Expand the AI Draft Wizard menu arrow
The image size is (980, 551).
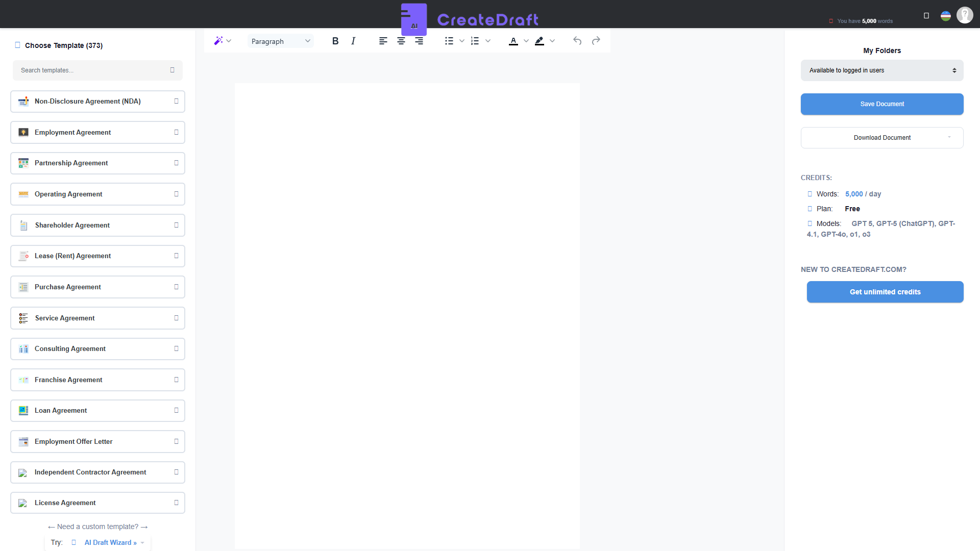[x=142, y=543]
